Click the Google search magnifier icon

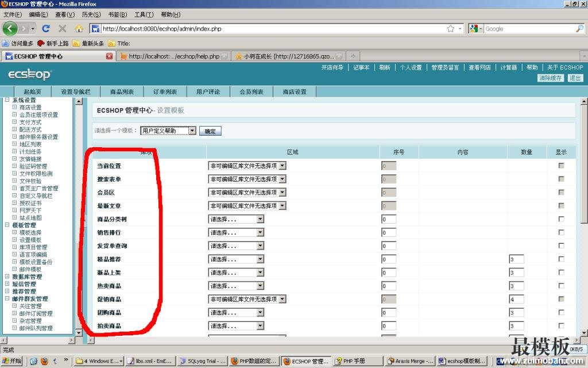pyautogui.click(x=579, y=29)
